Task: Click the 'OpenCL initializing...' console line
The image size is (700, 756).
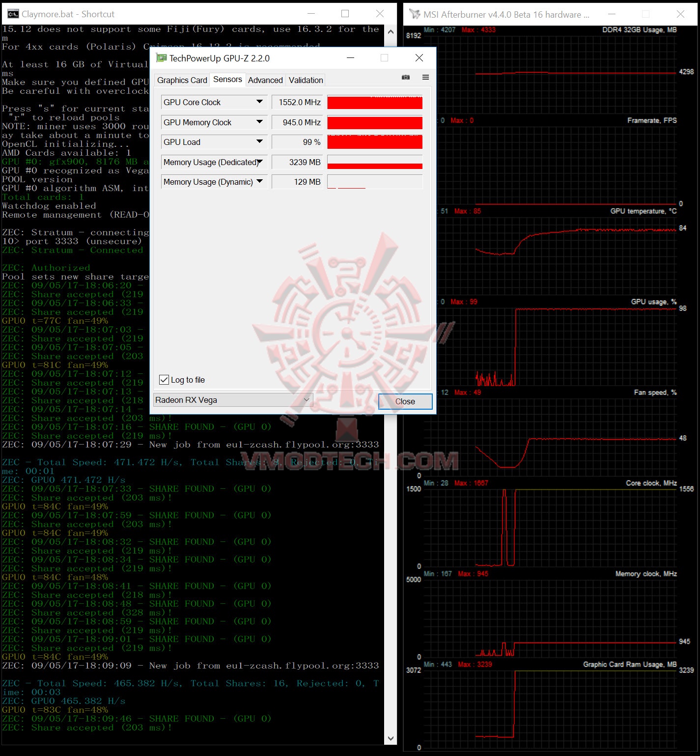Action: coord(66,144)
